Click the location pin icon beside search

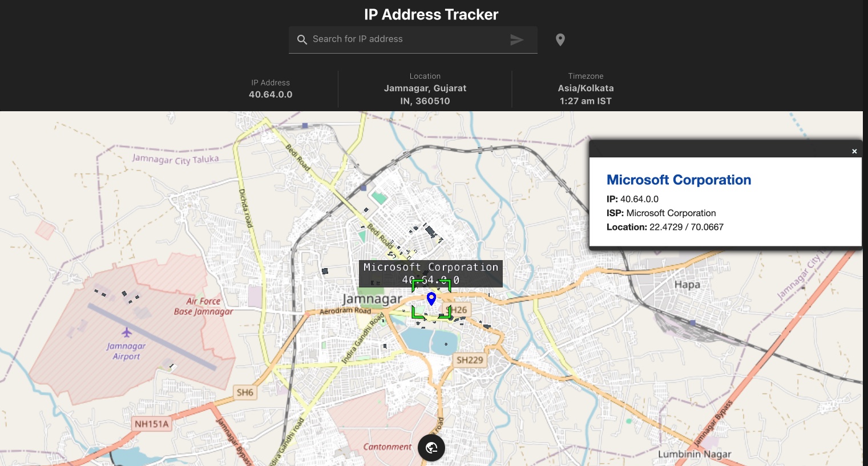560,39
